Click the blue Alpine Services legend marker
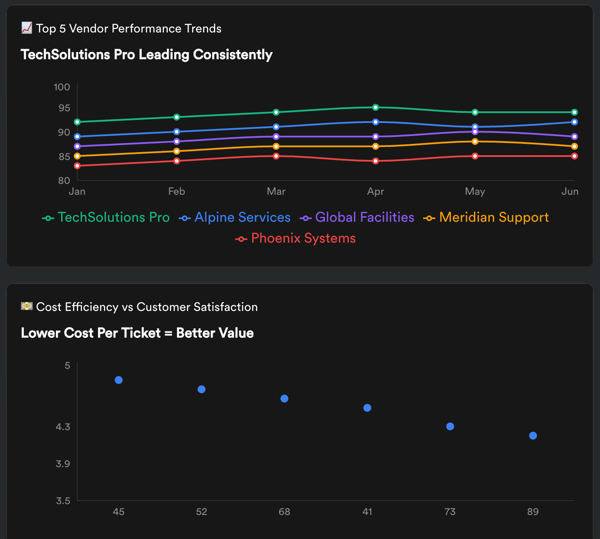The height and width of the screenshot is (539, 600). point(184,218)
